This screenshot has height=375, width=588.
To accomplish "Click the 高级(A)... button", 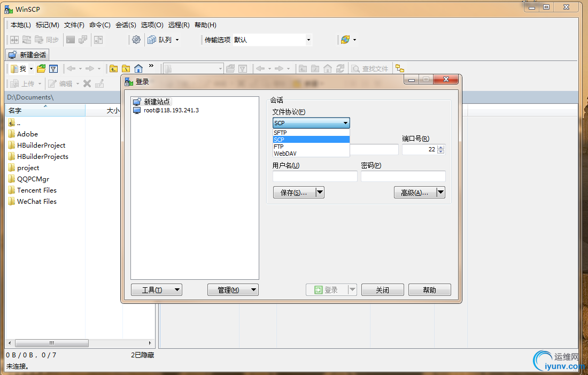I will (415, 192).
